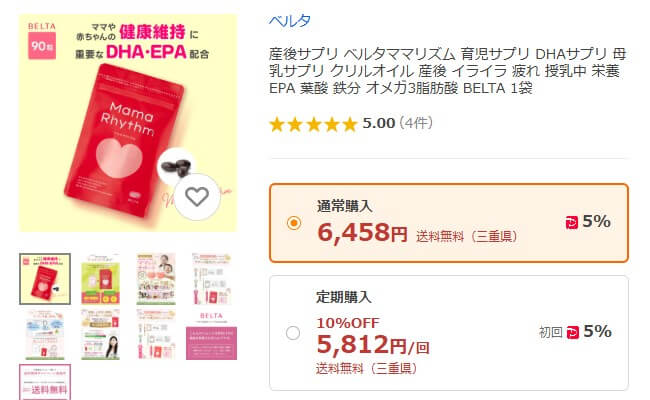Image resolution: width=650 pixels, height=400 pixels.
Task: Open the (4件) reviews link
Action: pyautogui.click(x=416, y=123)
